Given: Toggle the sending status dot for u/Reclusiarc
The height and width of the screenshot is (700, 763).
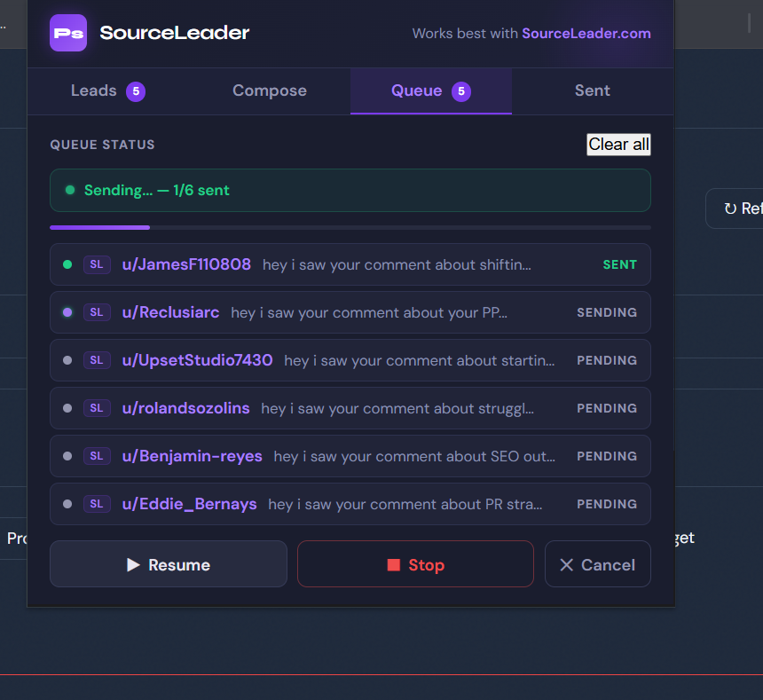Looking at the screenshot, I should click(x=69, y=312).
